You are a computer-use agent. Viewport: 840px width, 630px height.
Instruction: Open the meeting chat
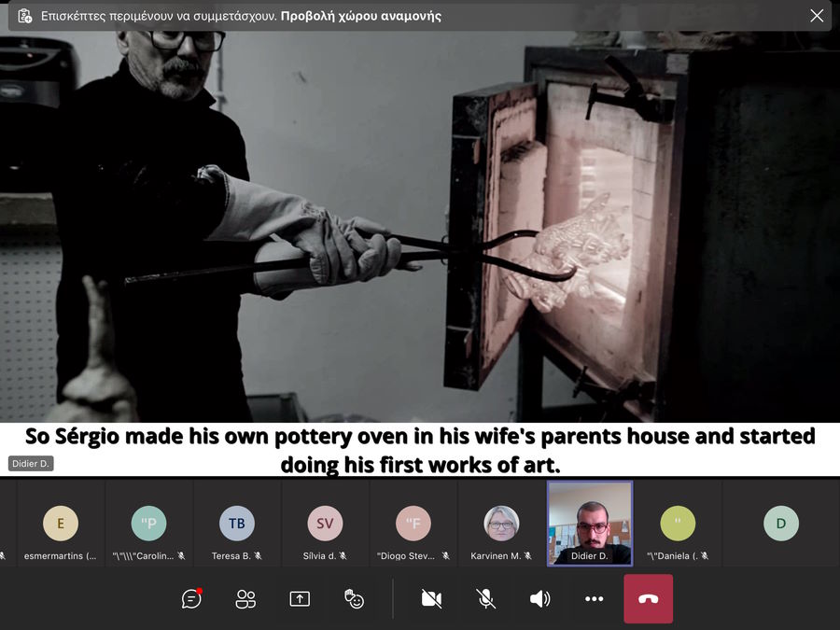(191, 599)
